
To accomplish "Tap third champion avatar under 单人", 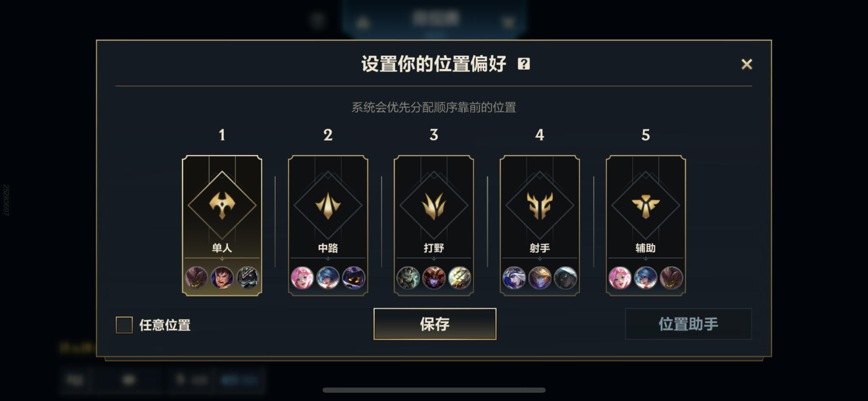I will point(248,278).
